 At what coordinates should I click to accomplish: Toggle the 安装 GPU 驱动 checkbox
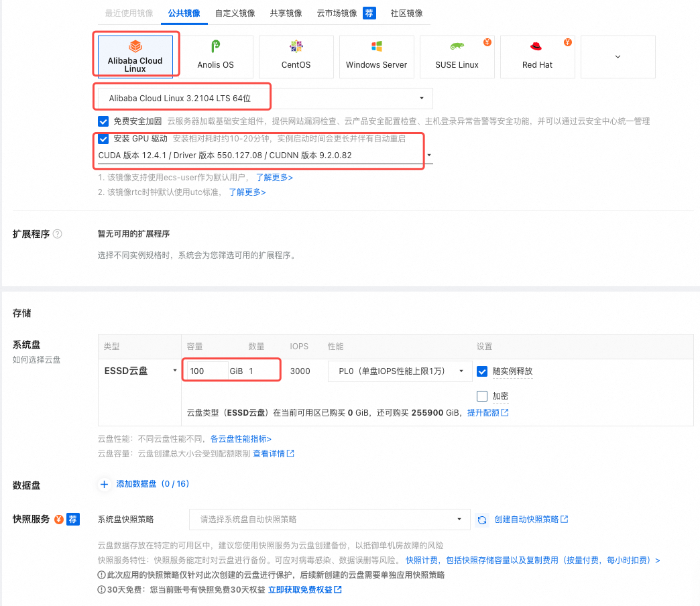coord(103,139)
